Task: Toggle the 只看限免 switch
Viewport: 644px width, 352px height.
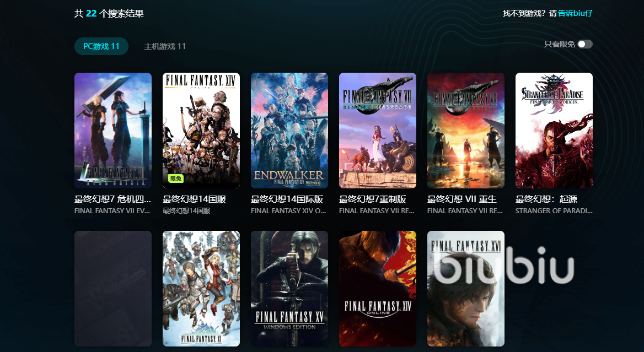Action: [585, 44]
